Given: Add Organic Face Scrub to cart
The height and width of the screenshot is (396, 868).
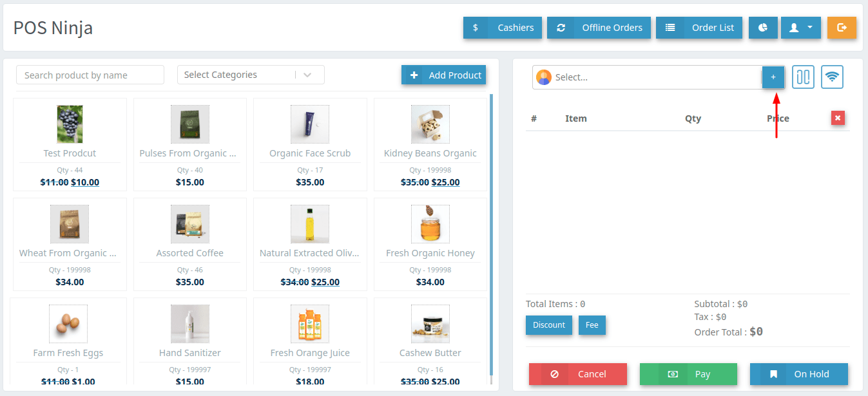Looking at the screenshot, I should tap(310, 144).
